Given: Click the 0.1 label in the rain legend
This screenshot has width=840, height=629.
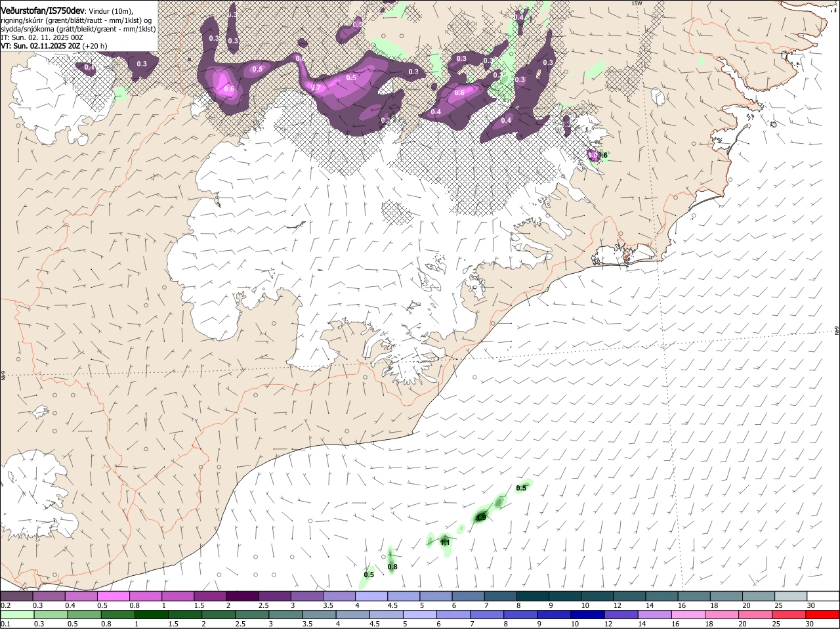Looking at the screenshot, I should coord(5,624).
